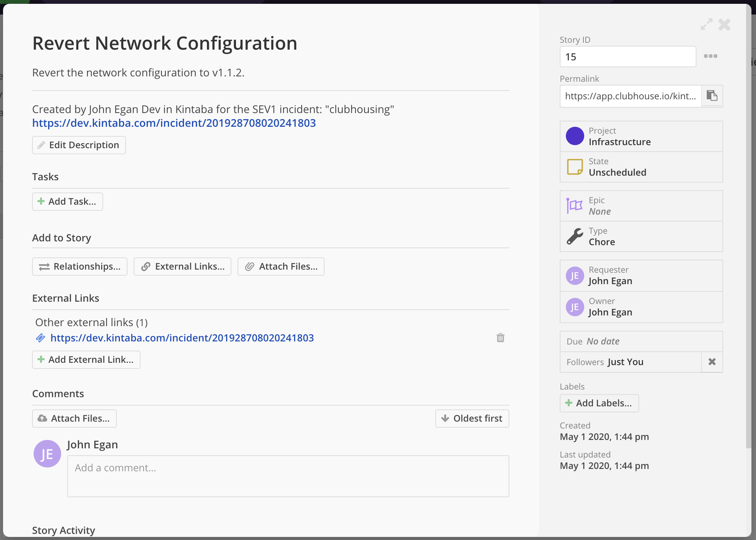Click Edit Description button
756x540 pixels.
click(x=79, y=145)
